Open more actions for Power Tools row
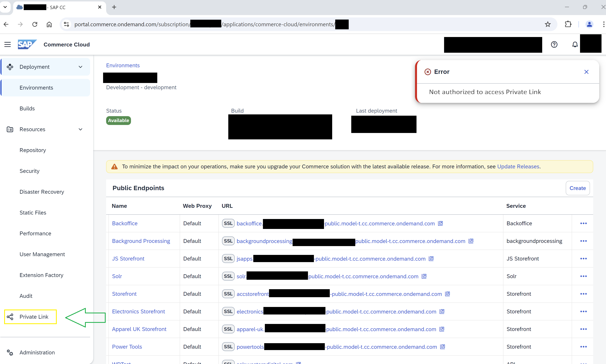606x364 pixels. coord(583,347)
